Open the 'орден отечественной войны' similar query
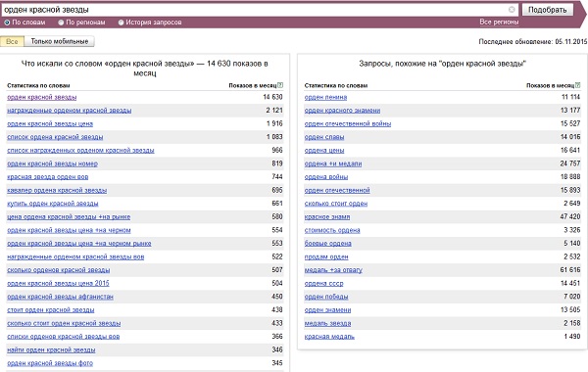 [x=348, y=124]
